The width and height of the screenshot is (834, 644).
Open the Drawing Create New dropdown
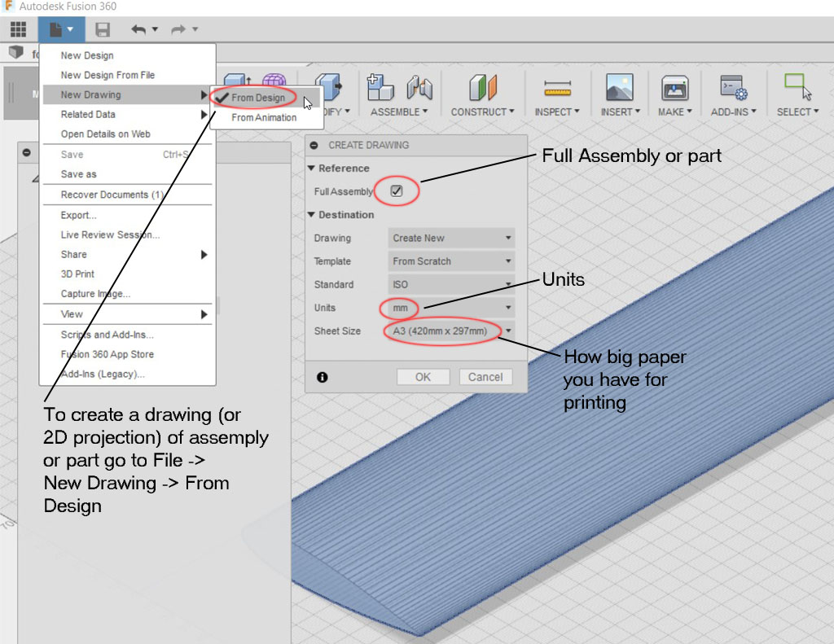pos(451,238)
